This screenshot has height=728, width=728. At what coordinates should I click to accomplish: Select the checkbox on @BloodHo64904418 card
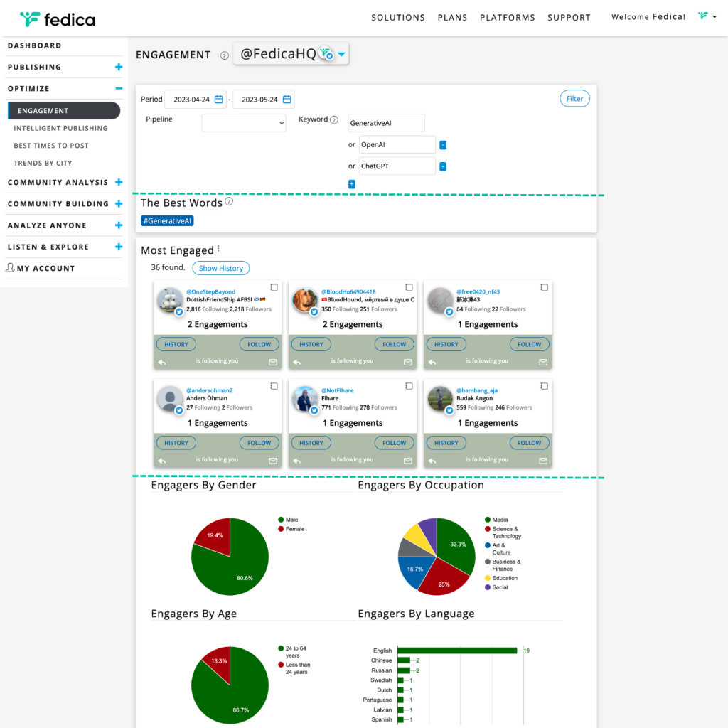point(409,288)
